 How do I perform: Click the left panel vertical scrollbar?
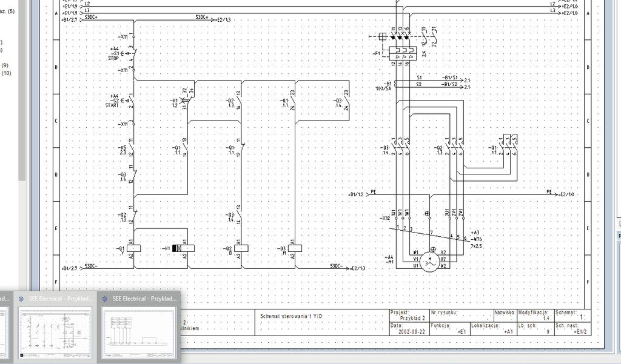(22, 91)
